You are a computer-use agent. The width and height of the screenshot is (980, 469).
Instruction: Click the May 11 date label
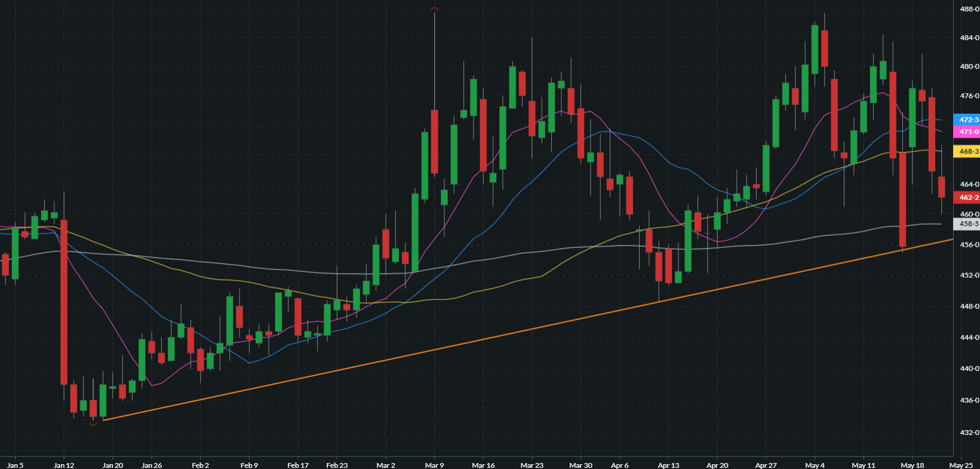[x=863, y=465]
